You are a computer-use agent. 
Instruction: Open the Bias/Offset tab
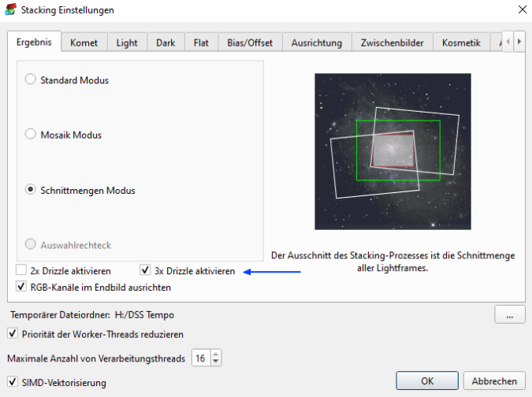point(249,43)
